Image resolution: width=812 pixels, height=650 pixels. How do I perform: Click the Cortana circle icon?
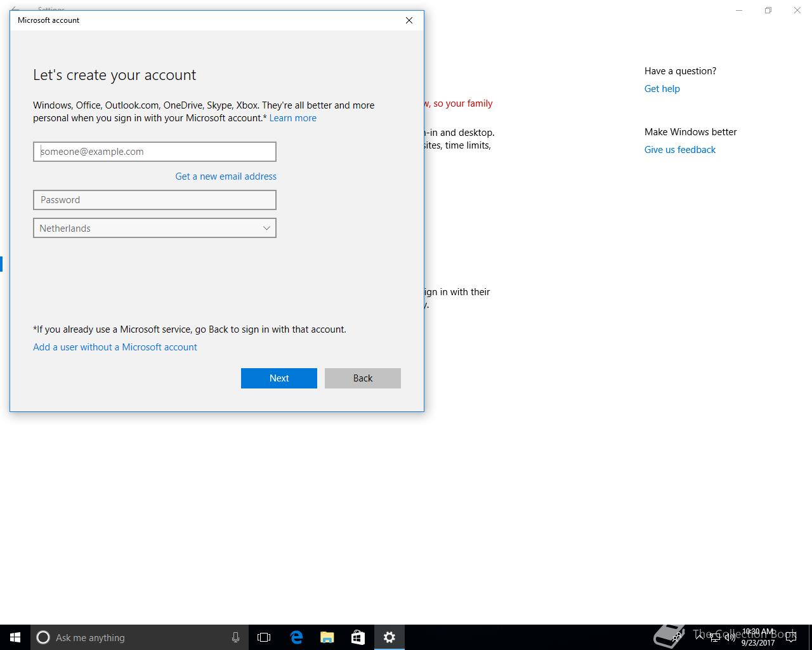(x=43, y=637)
